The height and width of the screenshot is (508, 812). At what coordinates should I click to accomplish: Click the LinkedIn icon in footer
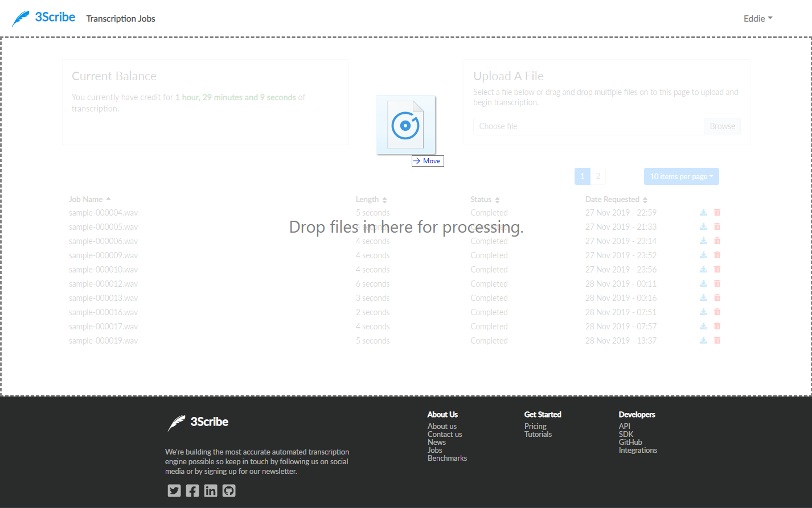[210, 490]
